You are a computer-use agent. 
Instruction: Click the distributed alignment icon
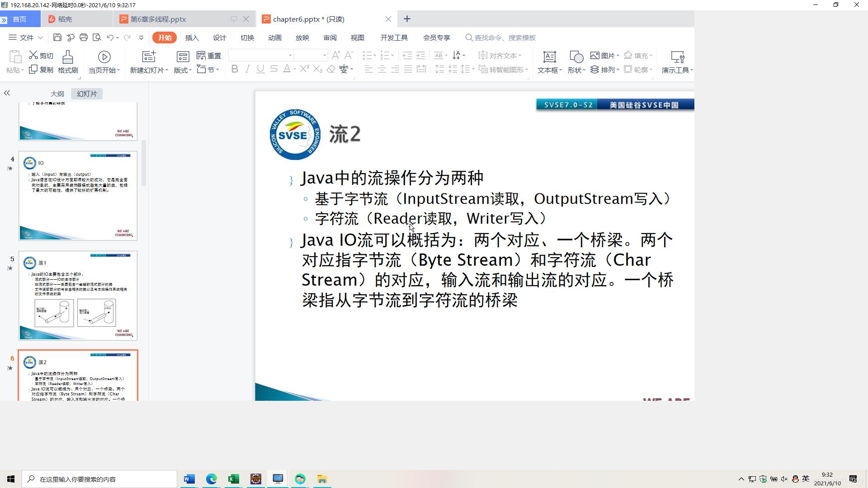[421, 69]
